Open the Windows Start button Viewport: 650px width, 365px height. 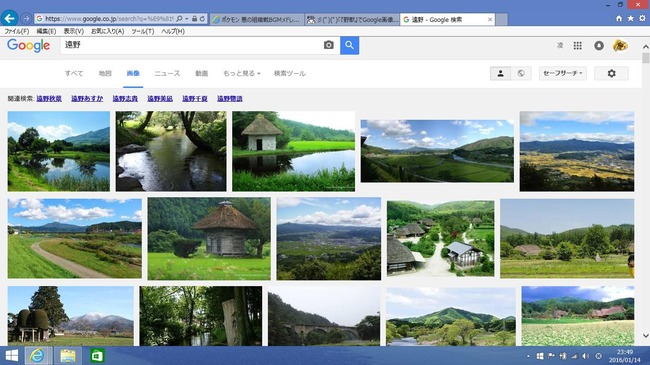tap(12, 356)
